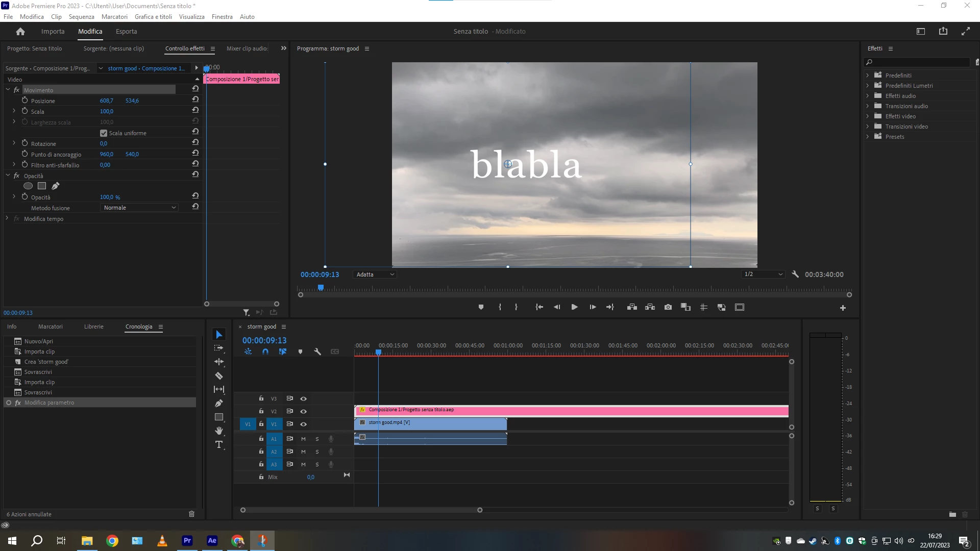
Task: Open Program monitor wrench settings
Action: [x=795, y=274]
